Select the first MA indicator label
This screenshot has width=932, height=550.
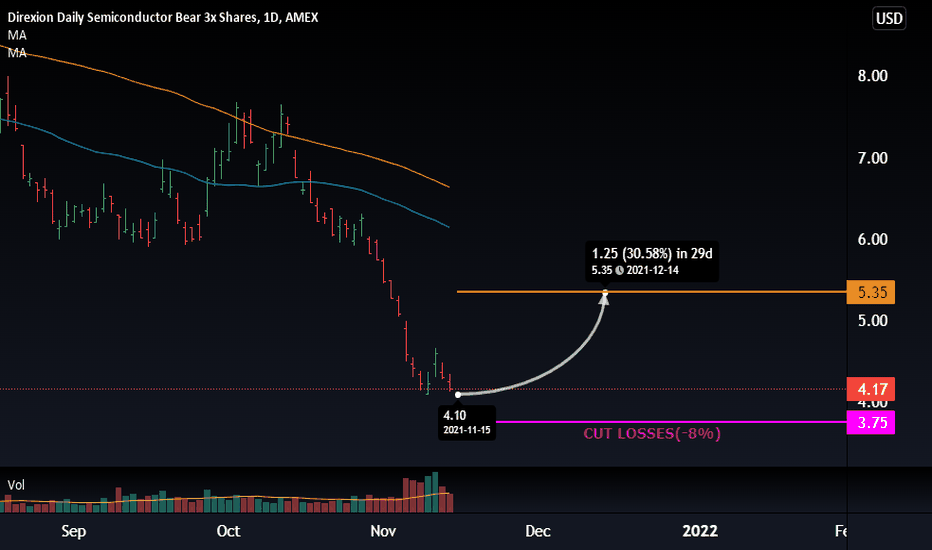pyautogui.click(x=17, y=35)
